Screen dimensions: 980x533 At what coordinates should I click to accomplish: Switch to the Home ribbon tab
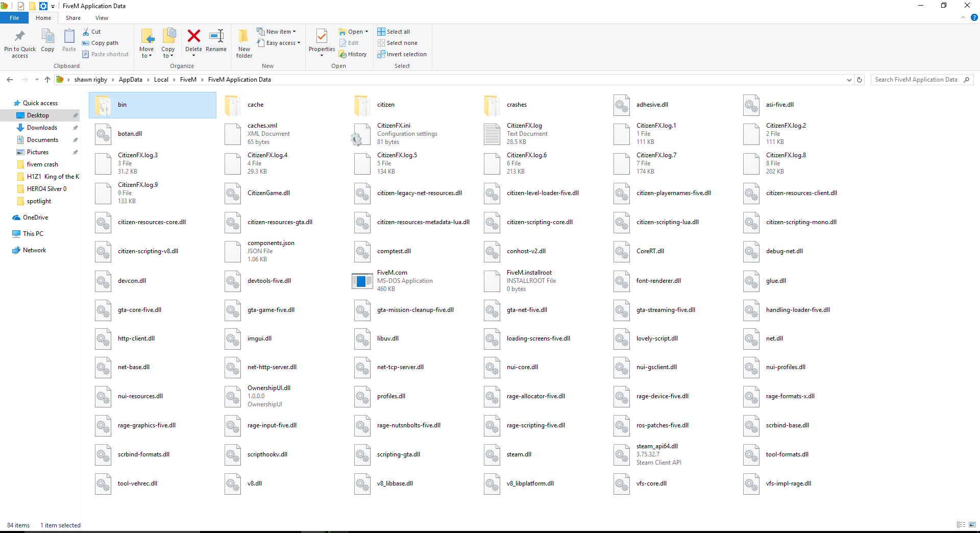[x=43, y=18]
